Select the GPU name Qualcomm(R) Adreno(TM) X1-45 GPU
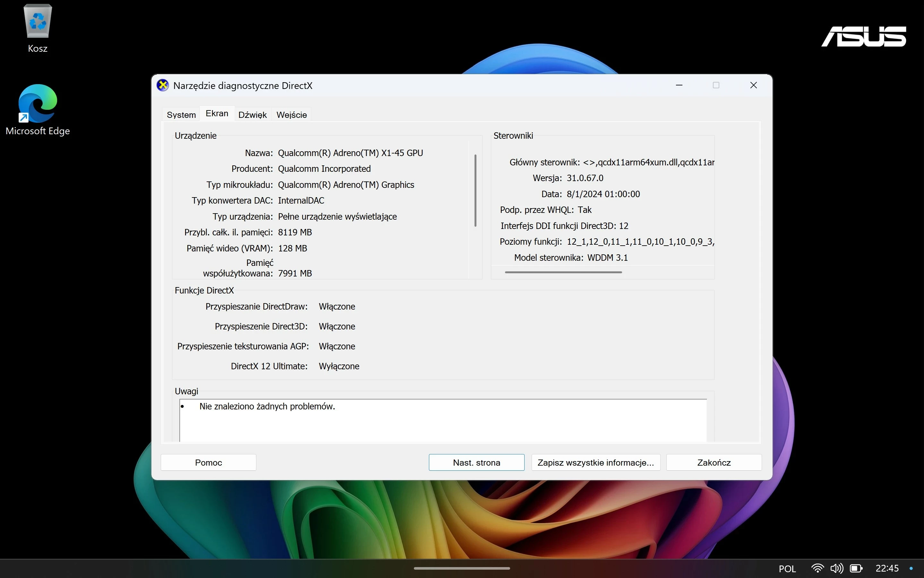The image size is (924, 578). 350,153
